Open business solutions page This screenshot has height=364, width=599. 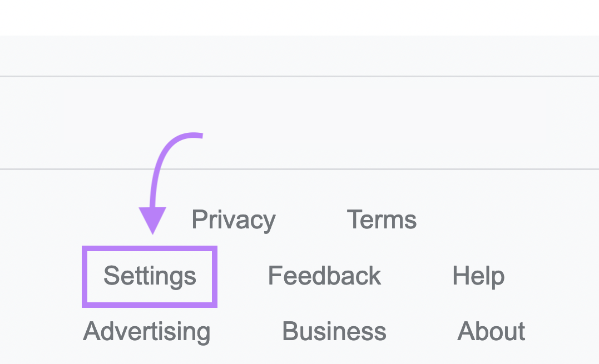(x=334, y=331)
